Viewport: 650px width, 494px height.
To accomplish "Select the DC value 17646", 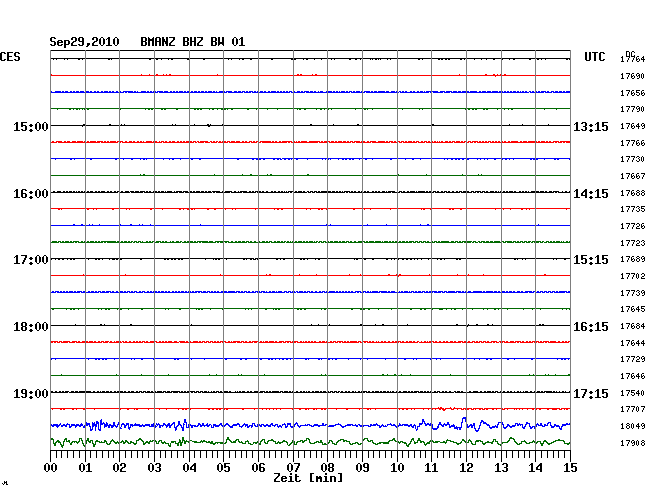I will click(x=633, y=376).
